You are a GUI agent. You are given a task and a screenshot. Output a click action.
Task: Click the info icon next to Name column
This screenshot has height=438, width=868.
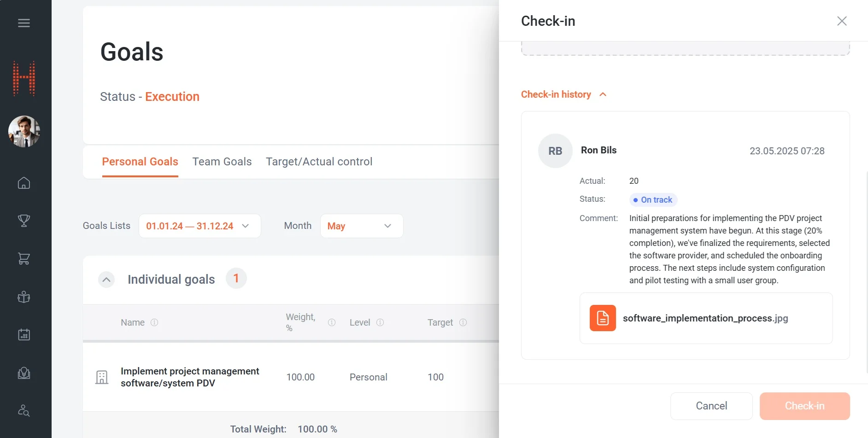pyautogui.click(x=154, y=322)
